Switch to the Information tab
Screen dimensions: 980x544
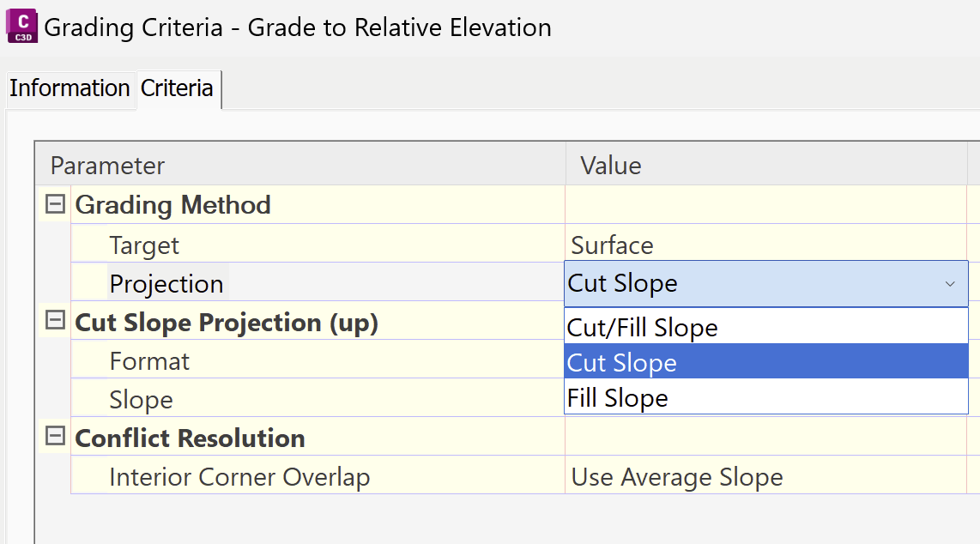click(70, 88)
